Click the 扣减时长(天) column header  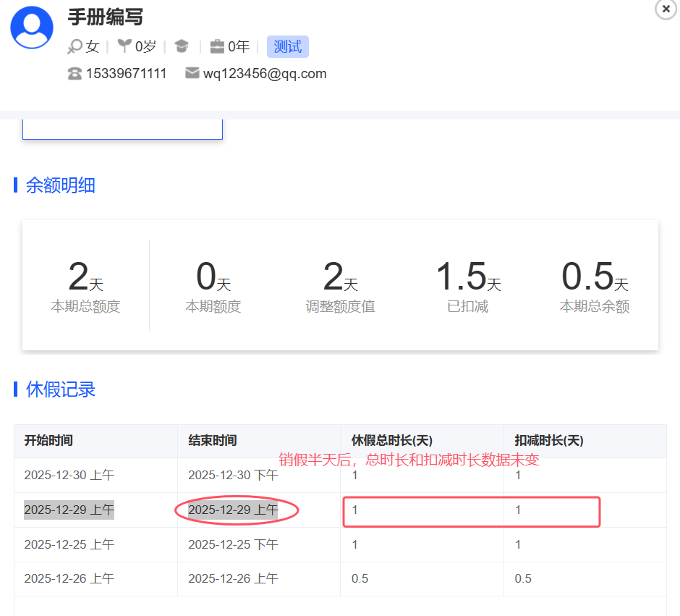coord(548,441)
